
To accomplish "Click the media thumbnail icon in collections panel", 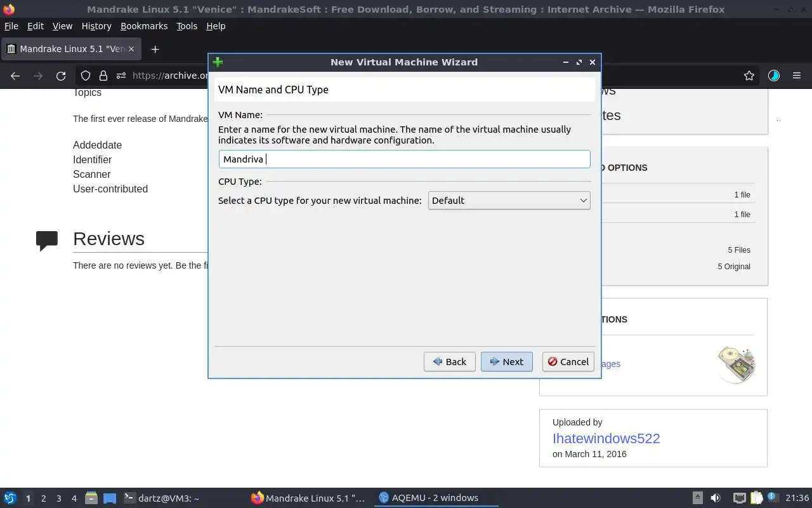I will coord(736,364).
